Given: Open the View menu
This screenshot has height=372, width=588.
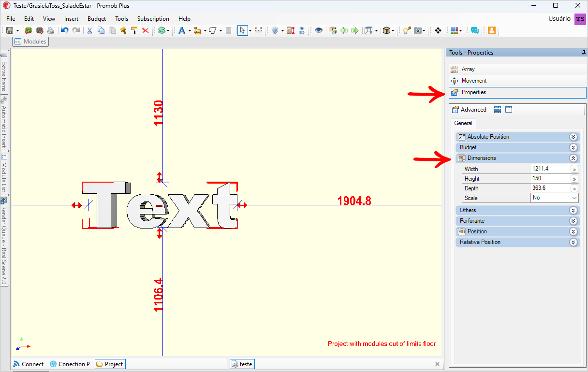Looking at the screenshot, I should [x=49, y=19].
